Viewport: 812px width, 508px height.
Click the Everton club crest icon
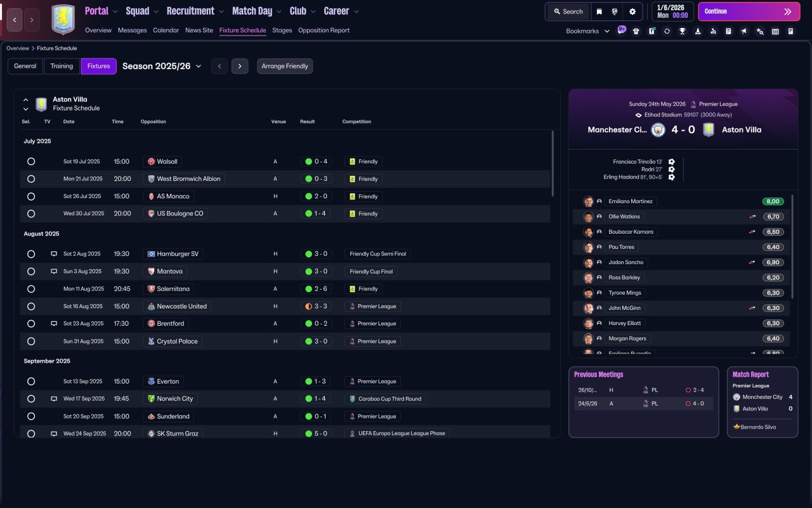151,382
